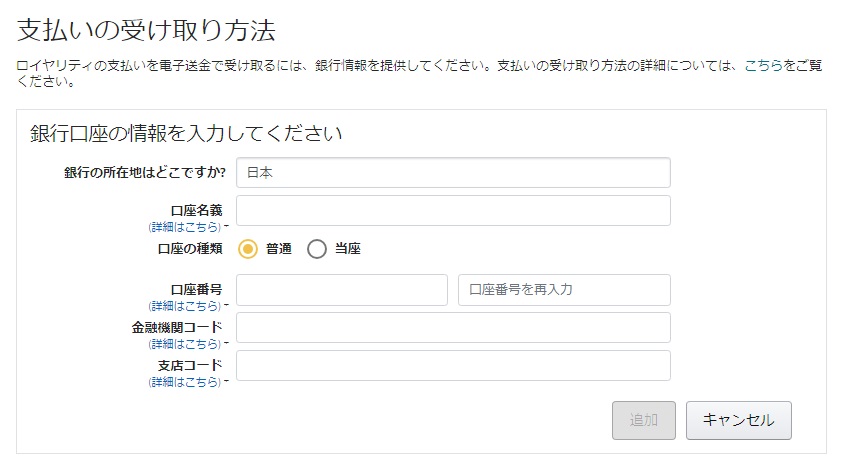Focus the 口座番号を再入力 confirmation field
This screenshot has width=848, height=472.
point(564,290)
